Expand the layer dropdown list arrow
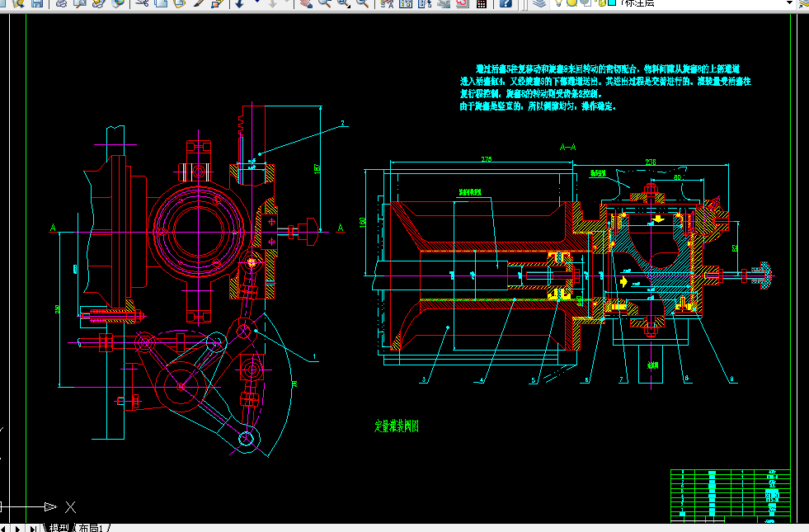 (x=789, y=2)
